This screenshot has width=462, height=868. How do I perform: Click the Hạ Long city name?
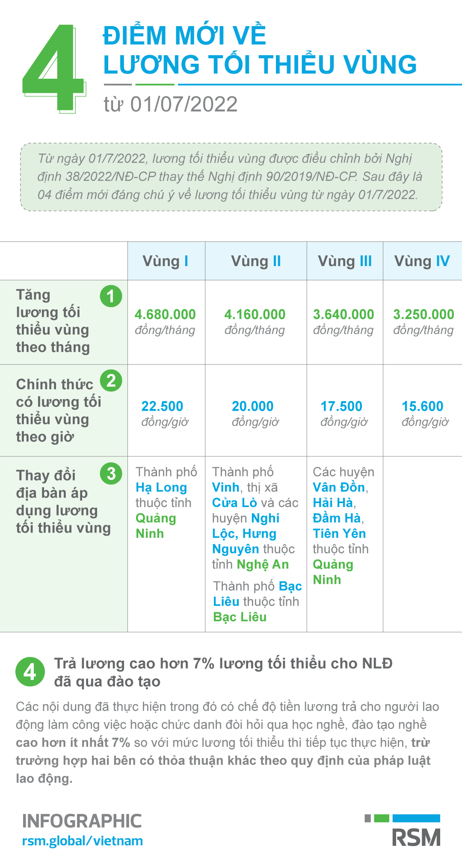coord(161,488)
